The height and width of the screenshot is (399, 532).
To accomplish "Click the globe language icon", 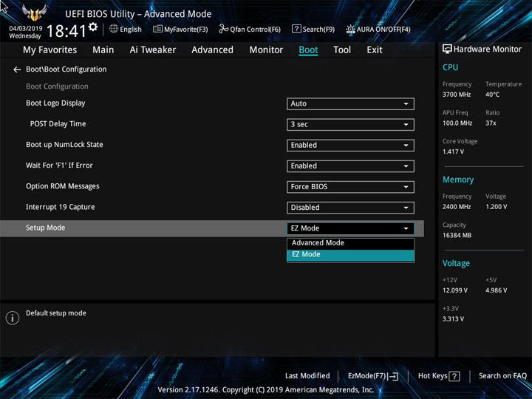I will 114,29.
